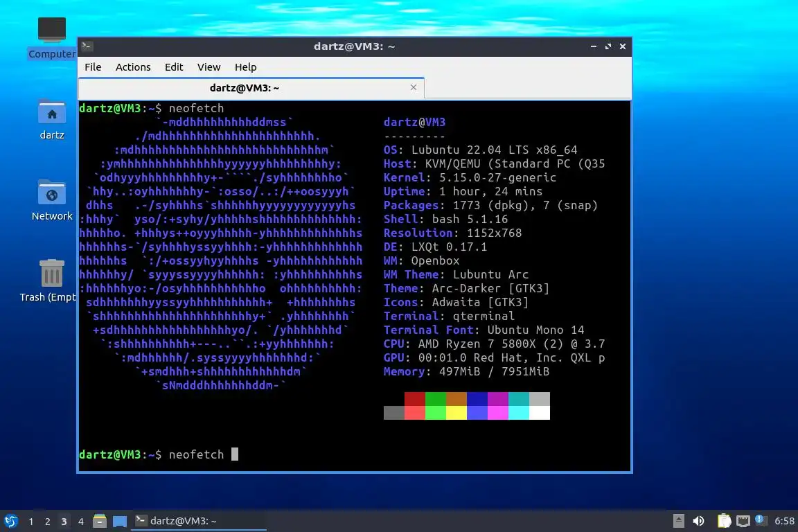Open the File menu in qterminal
This screenshot has width=798, height=532.
[x=93, y=67]
